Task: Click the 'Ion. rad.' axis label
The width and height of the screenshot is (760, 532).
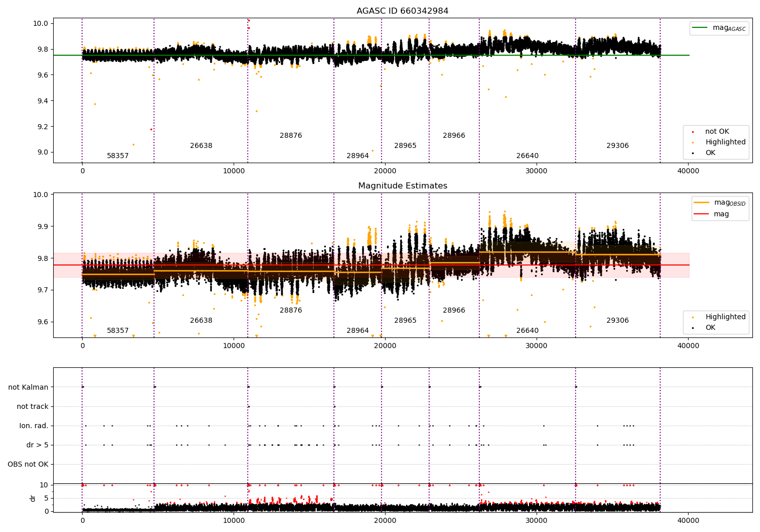Action: point(34,426)
